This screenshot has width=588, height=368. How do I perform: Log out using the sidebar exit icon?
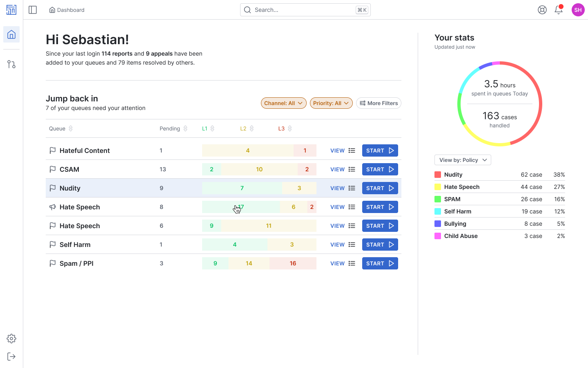tap(11, 356)
